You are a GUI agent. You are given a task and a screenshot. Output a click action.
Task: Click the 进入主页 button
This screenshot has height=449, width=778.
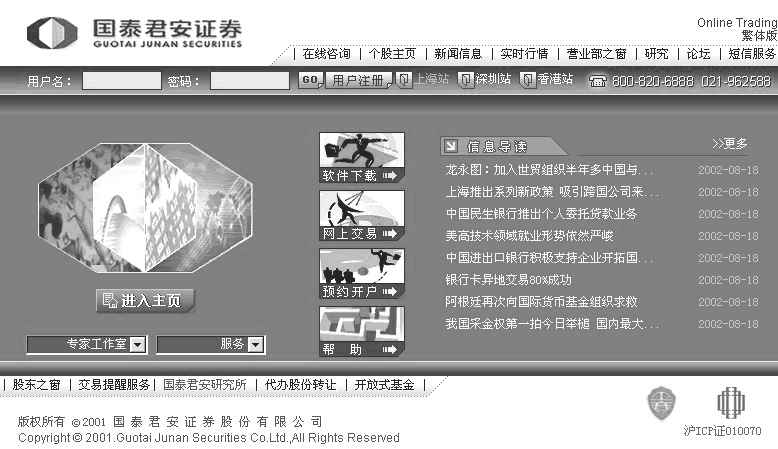click(x=145, y=301)
